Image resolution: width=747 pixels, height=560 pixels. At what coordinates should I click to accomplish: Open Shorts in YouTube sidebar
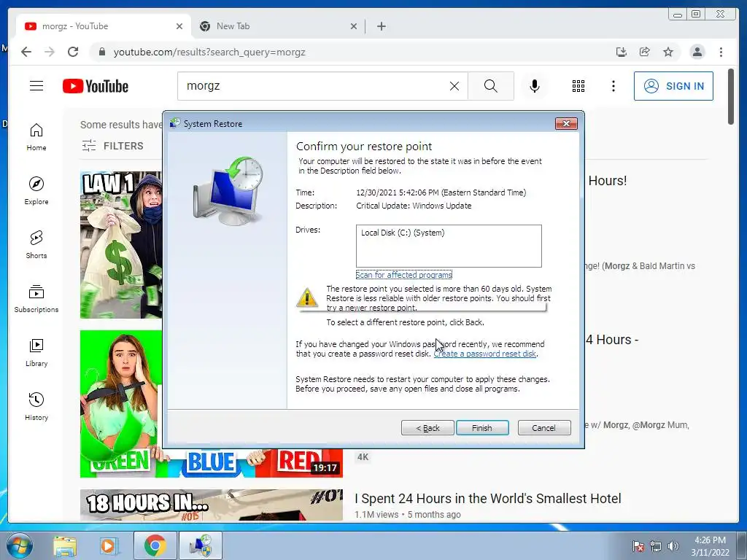tap(36, 245)
